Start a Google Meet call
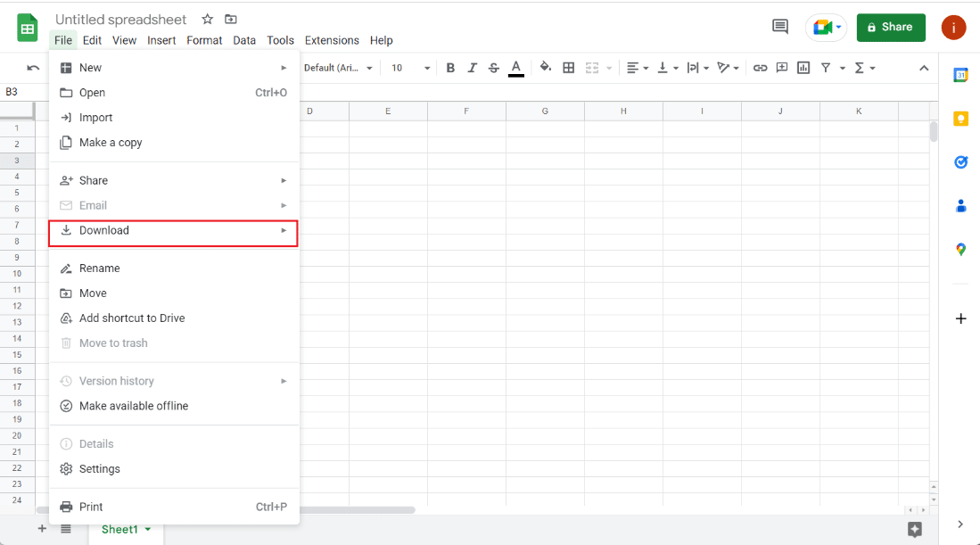Image resolution: width=980 pixels, height=545 pixels. click(x=826, y=27)
